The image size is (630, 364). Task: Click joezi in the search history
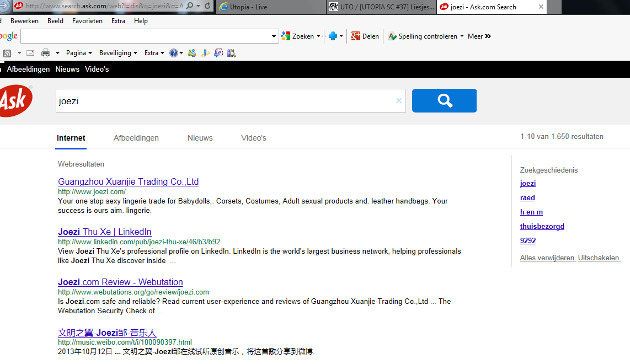pyautogui.click(x=527, y=184)
